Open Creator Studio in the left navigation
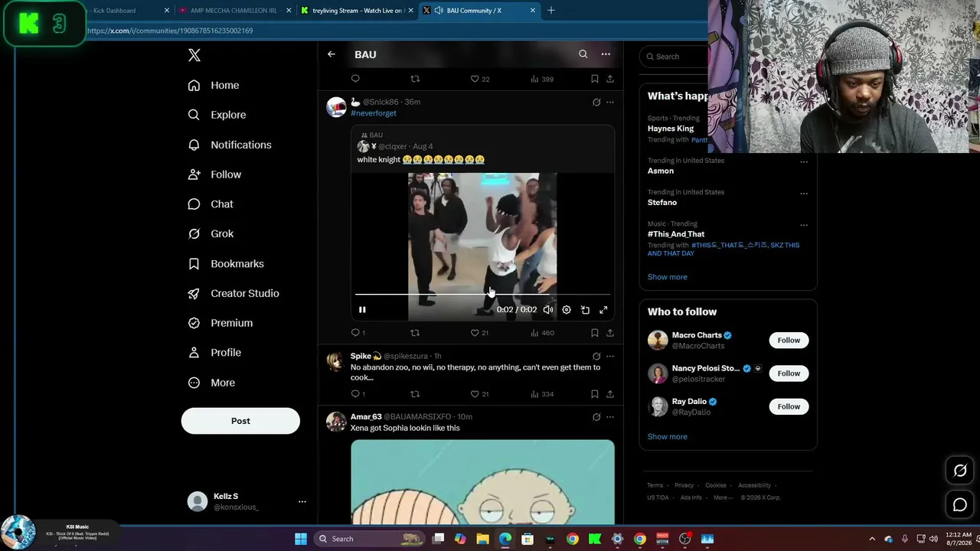 [234, 293]
